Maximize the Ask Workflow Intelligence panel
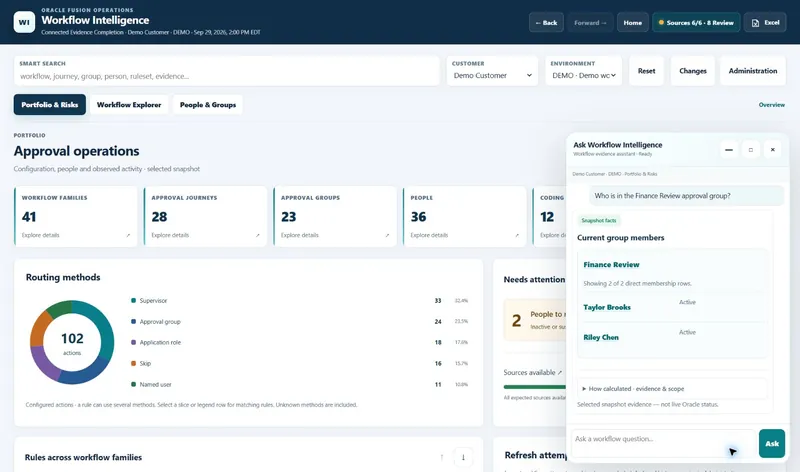The height and width of the screenshot is (472, 800). (x=751, y=150)
